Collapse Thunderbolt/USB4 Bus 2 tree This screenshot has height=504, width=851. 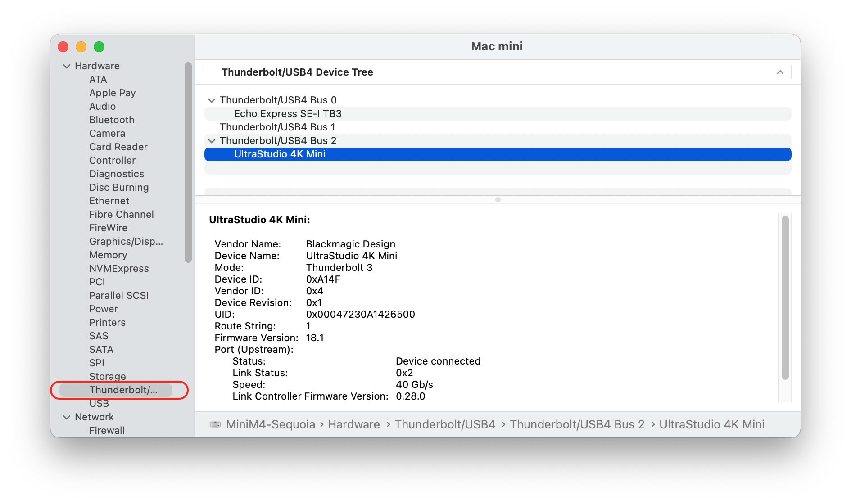tap(211, 141)
